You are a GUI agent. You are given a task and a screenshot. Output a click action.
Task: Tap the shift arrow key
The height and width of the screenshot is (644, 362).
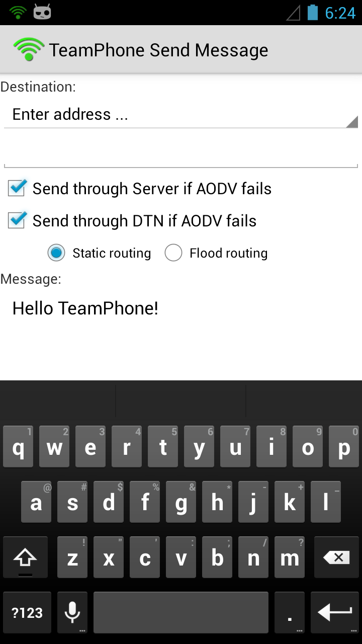(25, 557)
